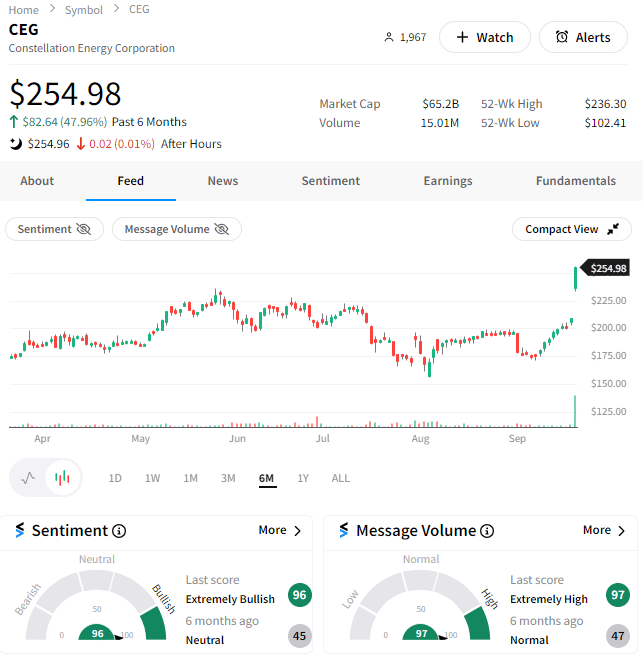Select the line chart type icon
The width and height of the screenshot is (643, 656).
tap(28, 477)
